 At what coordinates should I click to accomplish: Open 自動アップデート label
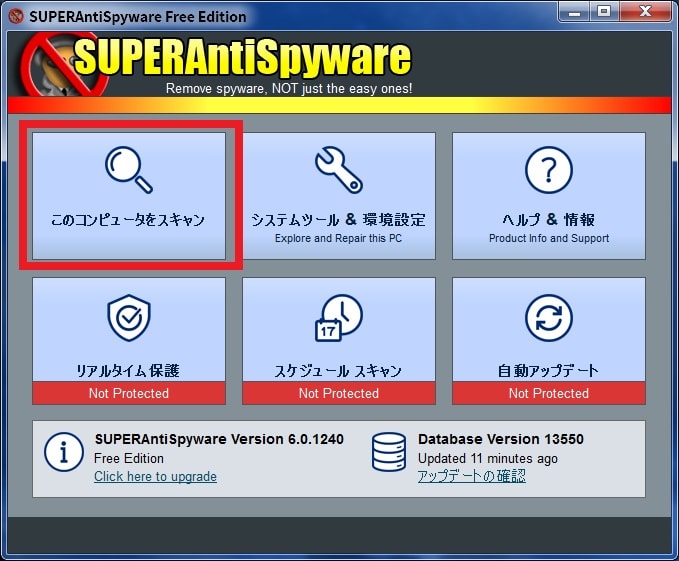pyautogui.click(x=549, y=371)
